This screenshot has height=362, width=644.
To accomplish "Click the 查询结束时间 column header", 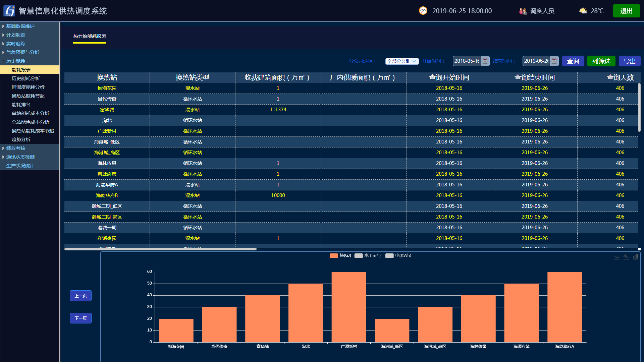I will pos(535,77).
